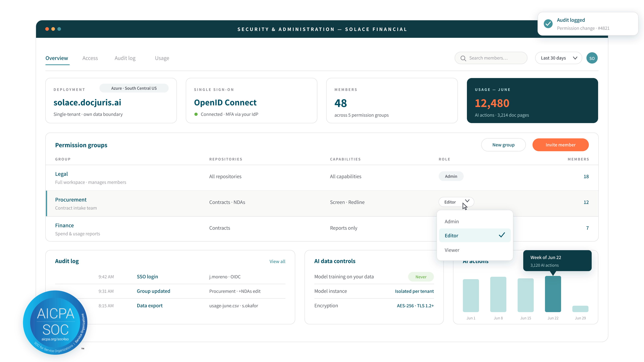Click j.moreno · OIDC entry
This screenshot has width=644, height=362.
(x=225, y=277)
